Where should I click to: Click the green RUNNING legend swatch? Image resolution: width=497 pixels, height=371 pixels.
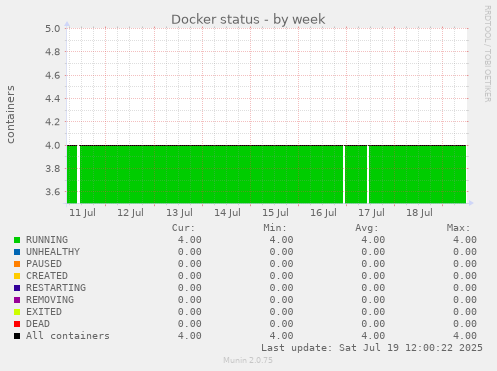point(17,240)
